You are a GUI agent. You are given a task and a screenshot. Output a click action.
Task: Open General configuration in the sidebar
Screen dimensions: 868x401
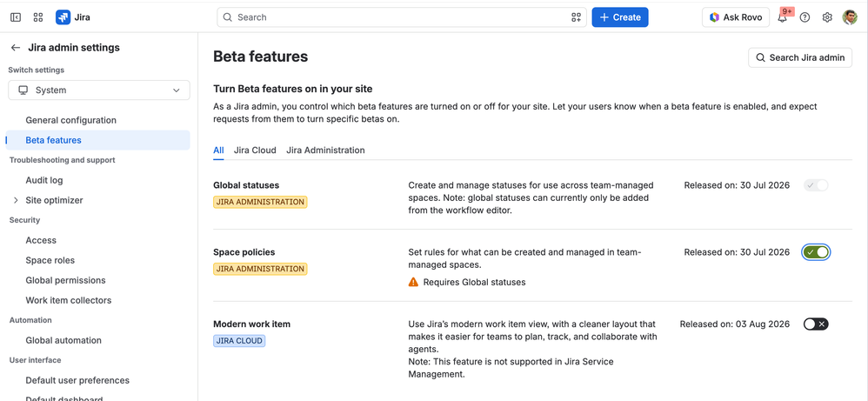click(70, 120)
